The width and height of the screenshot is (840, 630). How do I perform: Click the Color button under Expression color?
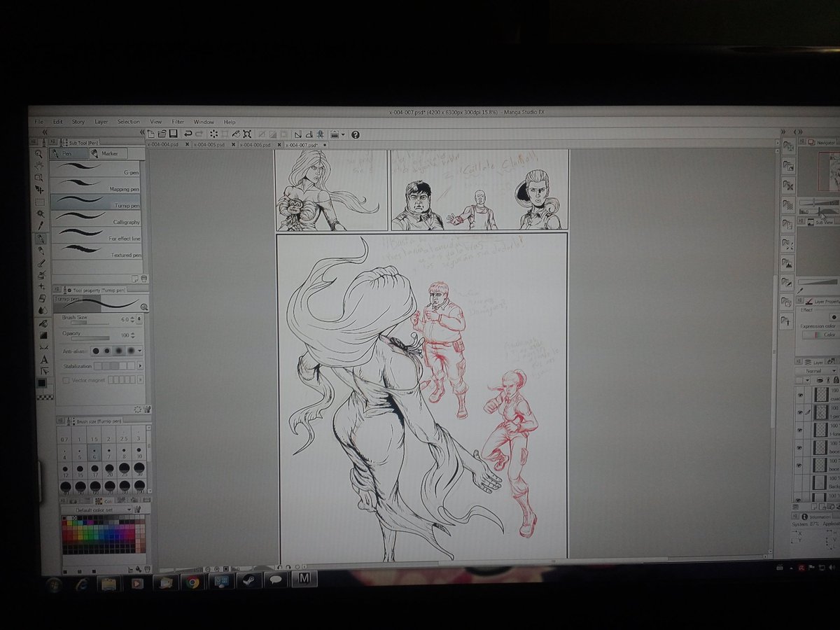pyautogui.click(x=820, y=335)
